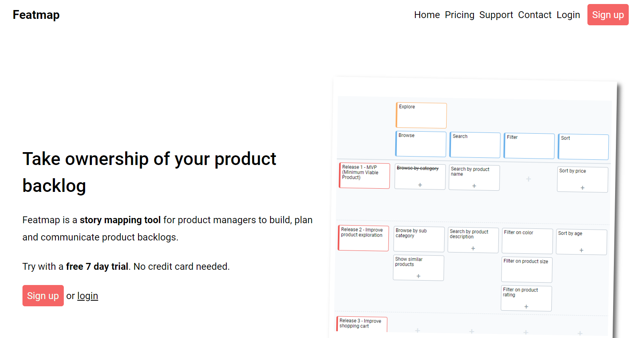This screenshot has width=644, height=338.
Task: Click Sign up in the navigation bar
Action: click(607, 15)
